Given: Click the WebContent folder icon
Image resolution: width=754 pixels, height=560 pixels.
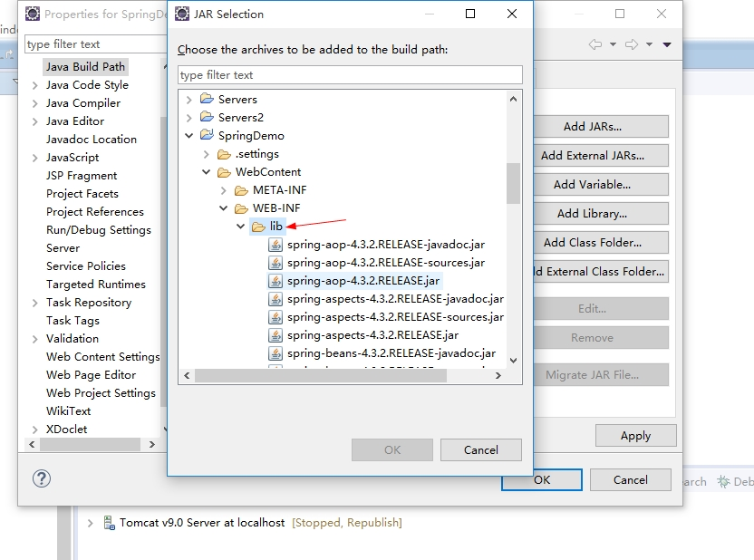Looking at the screenshot, I should [x=225, y=172].
